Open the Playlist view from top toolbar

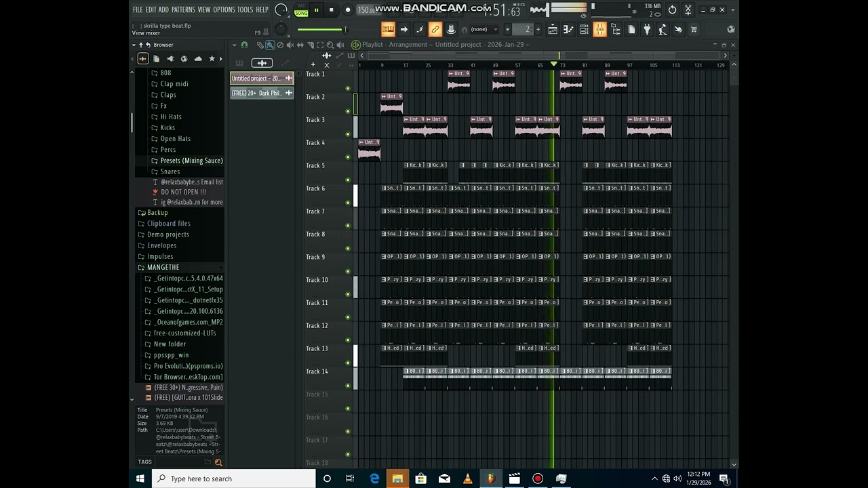pos(553,29)
